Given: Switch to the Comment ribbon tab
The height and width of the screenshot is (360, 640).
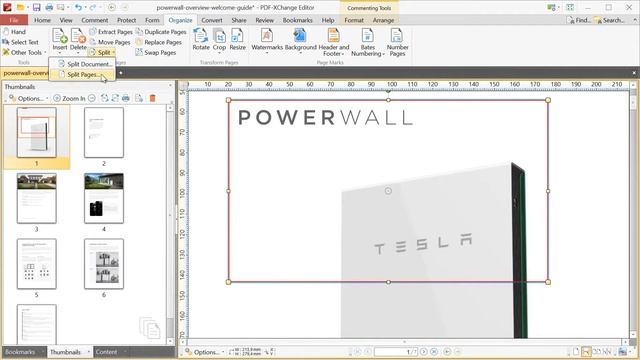Looking at the screenshot, I should [95, 20].
